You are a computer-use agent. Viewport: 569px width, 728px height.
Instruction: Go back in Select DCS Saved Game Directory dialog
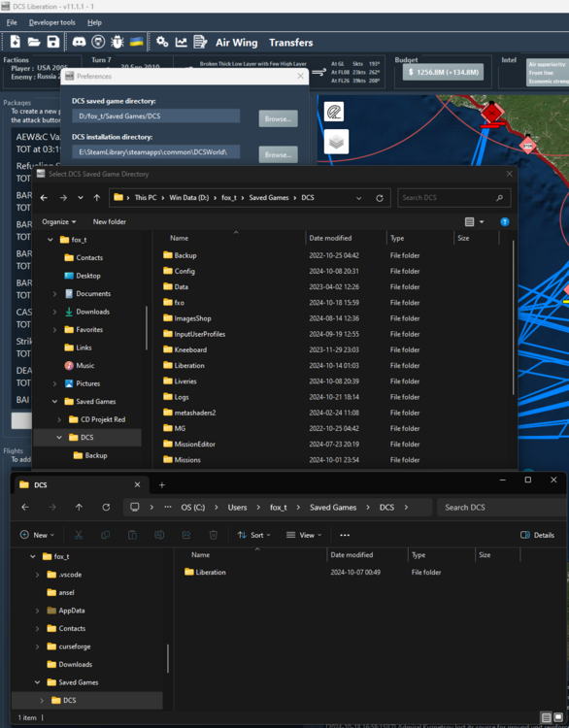click(44, 198)
